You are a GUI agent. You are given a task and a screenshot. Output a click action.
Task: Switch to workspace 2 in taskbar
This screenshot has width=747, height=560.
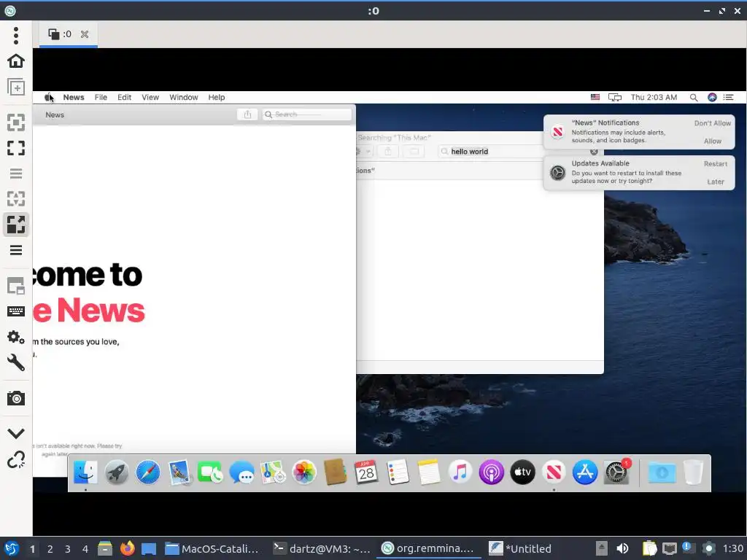coord(50,549)
